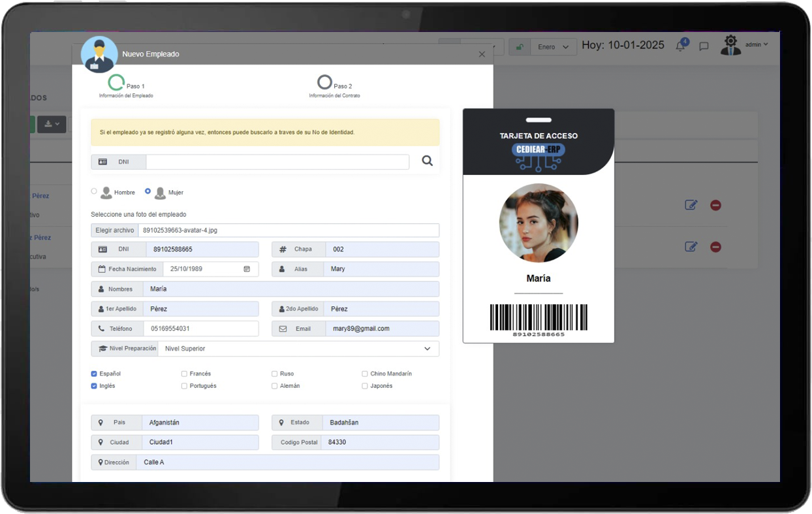Close the Nuevo Empleado dialog
This screenshot has width=812, height=514.
click(x=482, y=55)
